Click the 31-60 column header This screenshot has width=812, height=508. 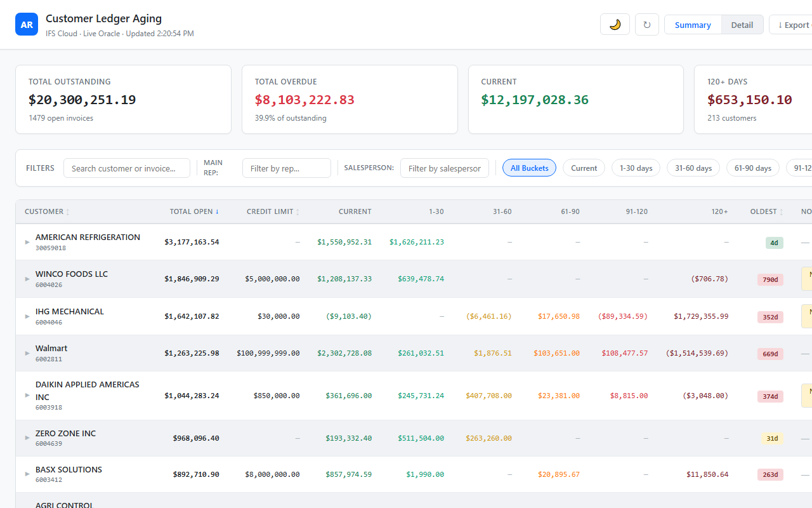click(x=502, y=211)
